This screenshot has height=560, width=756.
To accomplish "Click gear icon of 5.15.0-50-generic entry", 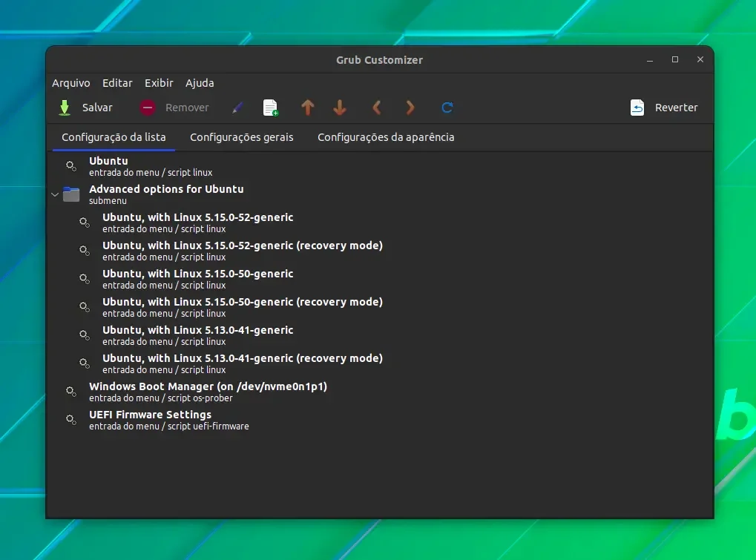I will (x=85, y=279).
